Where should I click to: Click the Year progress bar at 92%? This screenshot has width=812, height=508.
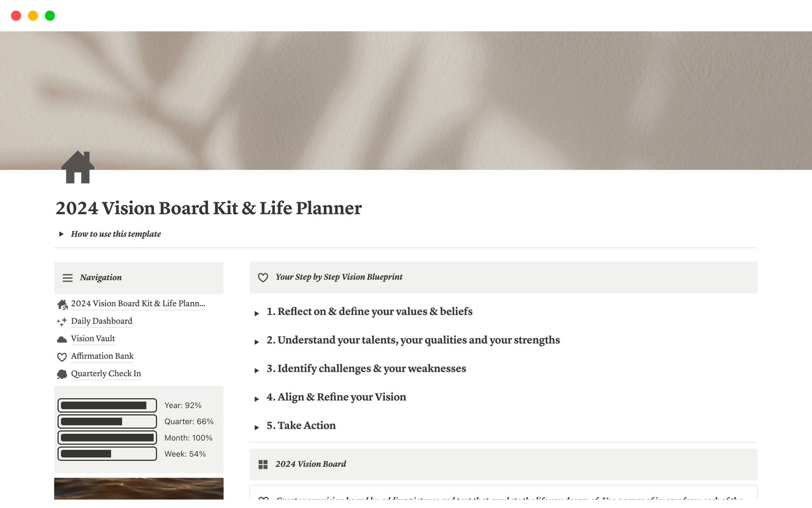point(107,405)
